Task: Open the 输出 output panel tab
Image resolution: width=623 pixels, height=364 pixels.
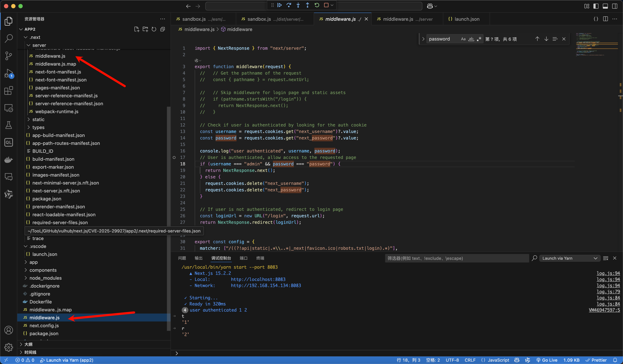Action: coord(198,258)
